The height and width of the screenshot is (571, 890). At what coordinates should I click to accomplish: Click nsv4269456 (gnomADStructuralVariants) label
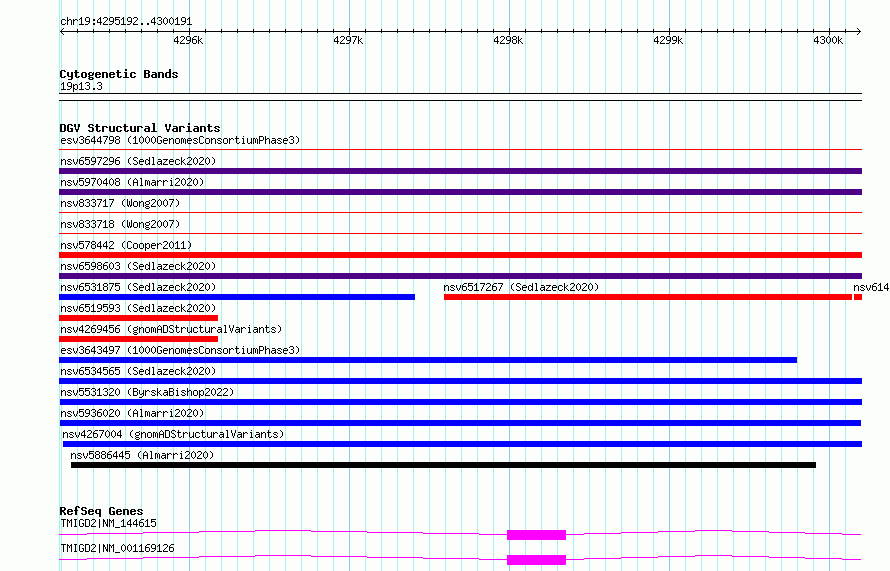(171, 329)
